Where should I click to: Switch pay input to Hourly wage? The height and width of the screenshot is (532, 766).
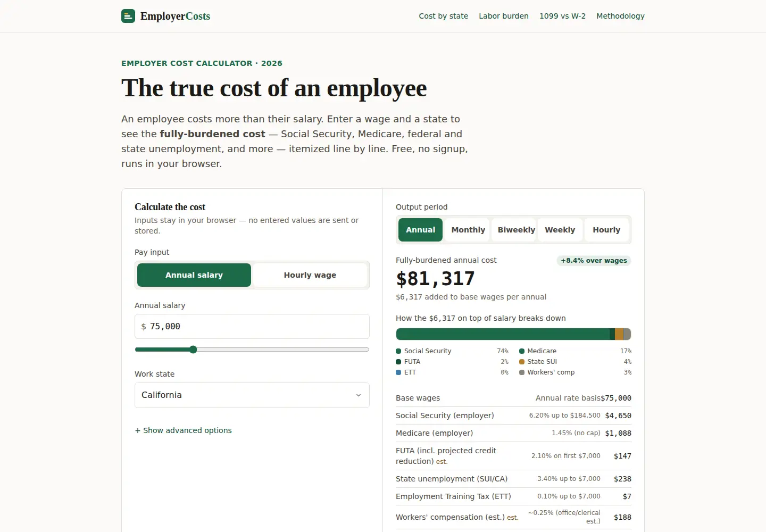(x=310, y=275)
